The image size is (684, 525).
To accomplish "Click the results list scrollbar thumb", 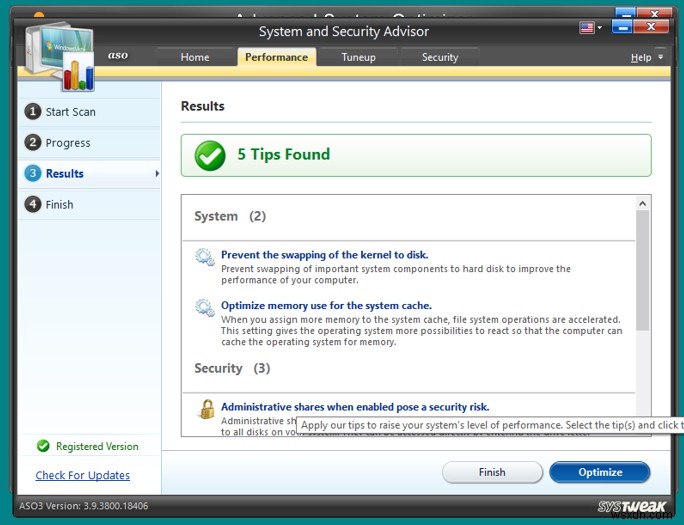I will tap(643, 270).
